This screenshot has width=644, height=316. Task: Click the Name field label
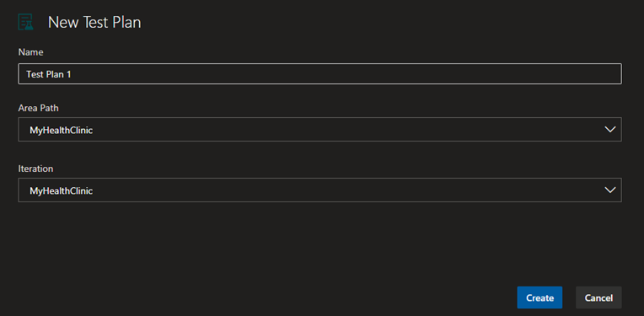pos(31,52)
